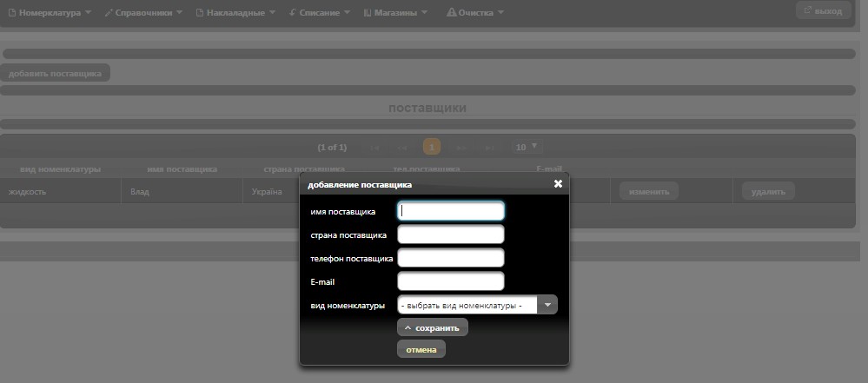Viewport: 868px width, 383px height.
Task: Open the Списание menu
Action: pyautogui.click(x=320, y=13)
